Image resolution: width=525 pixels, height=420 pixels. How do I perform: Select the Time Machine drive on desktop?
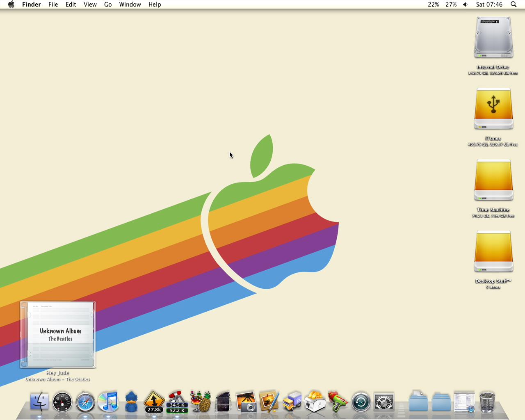(x=493, y=180)
